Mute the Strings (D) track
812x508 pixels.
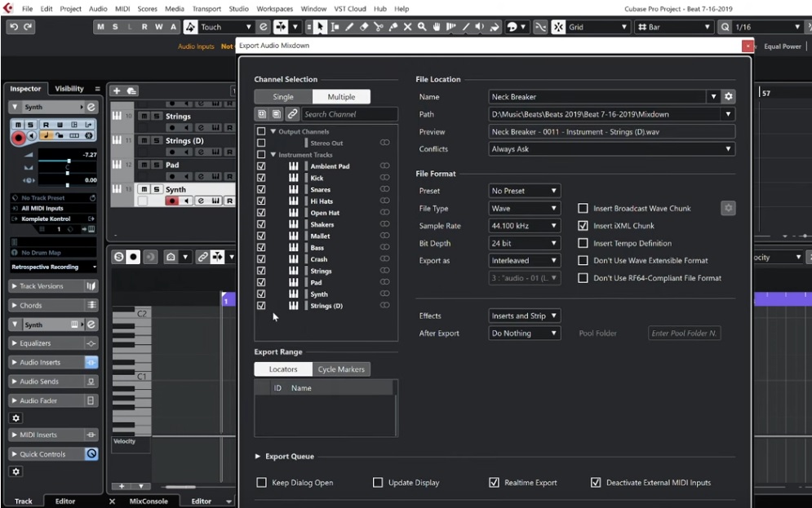coord(144,141)
